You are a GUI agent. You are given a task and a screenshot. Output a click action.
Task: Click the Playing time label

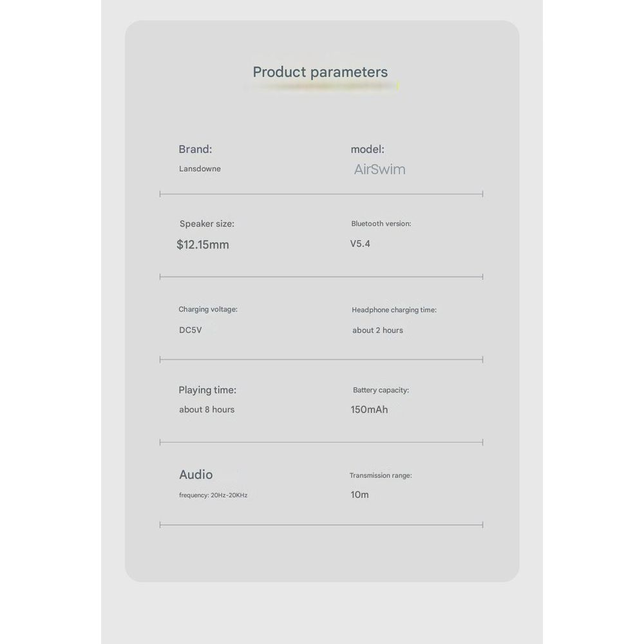[x=207, y=390]
